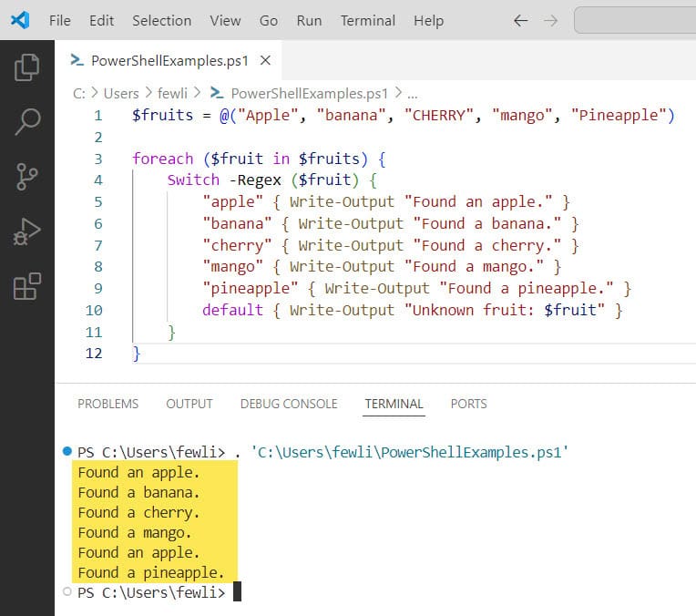Click the -Regex parameter on line 4
This screenshot has height=616, width=696.
255,180
